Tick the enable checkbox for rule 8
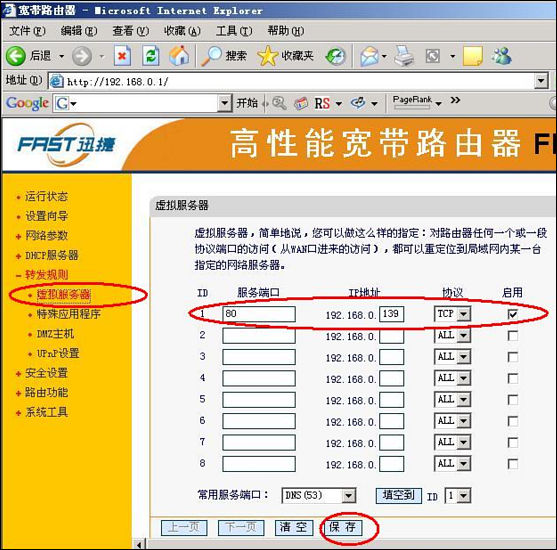The height and width of the screenshot is (550, 557). point(513,464)
